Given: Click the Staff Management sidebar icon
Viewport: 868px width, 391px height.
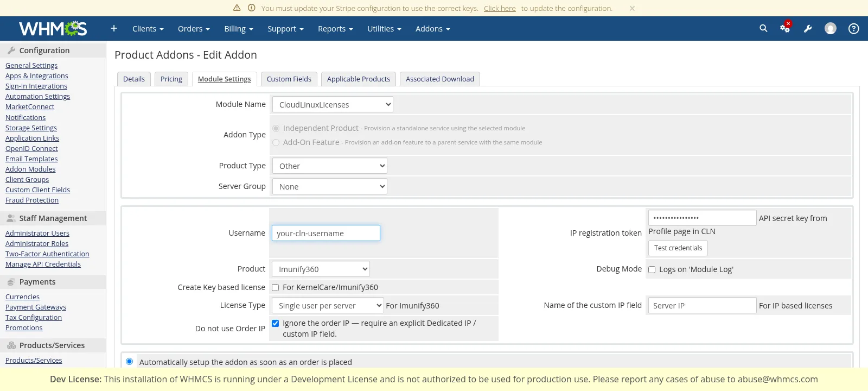Looking at the screenshot, I should pyautogui.click(x=11, y=218).
